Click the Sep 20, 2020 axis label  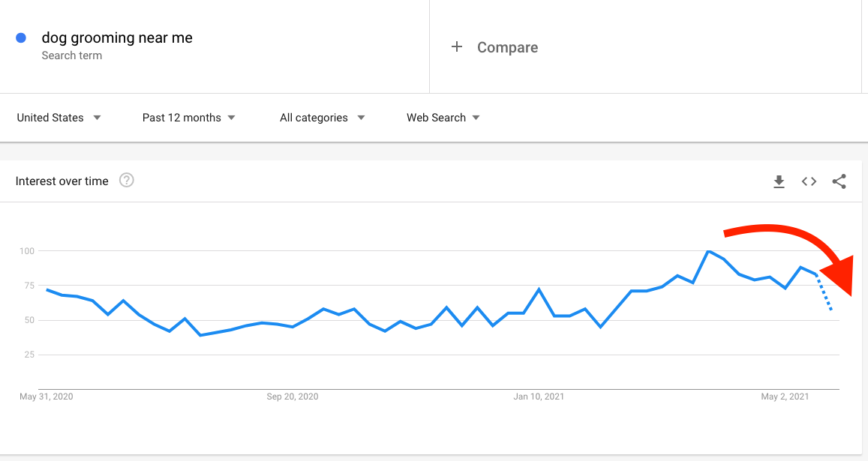click(293, 397)
